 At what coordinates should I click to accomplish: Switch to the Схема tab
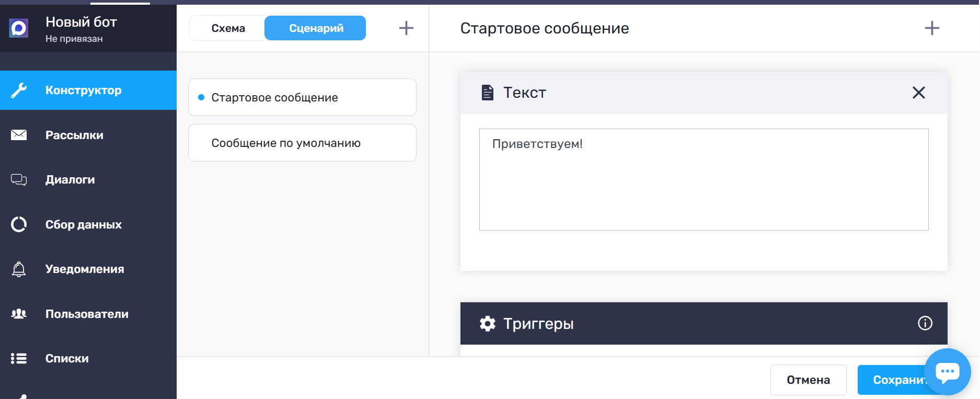coord(228,28)
